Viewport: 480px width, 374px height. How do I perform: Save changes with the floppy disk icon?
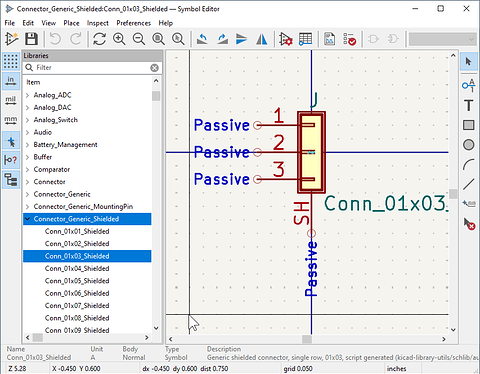tap(31, 39)
